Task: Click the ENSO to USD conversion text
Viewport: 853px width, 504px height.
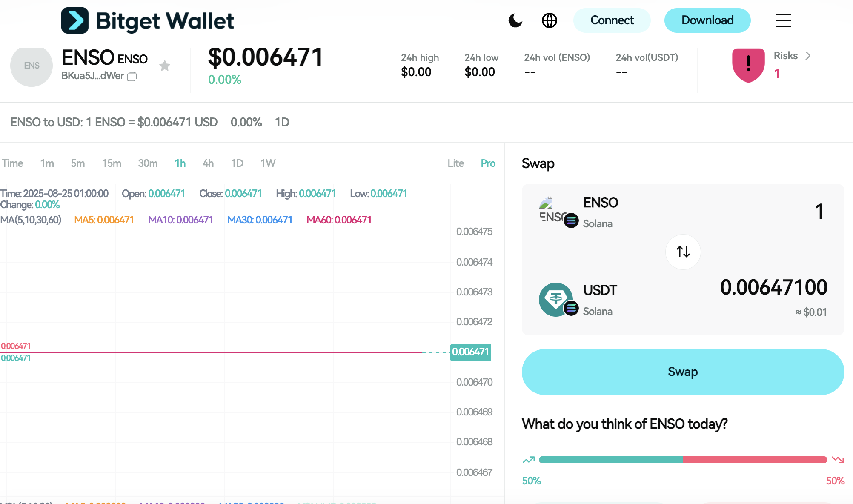Action: [114, 123]
